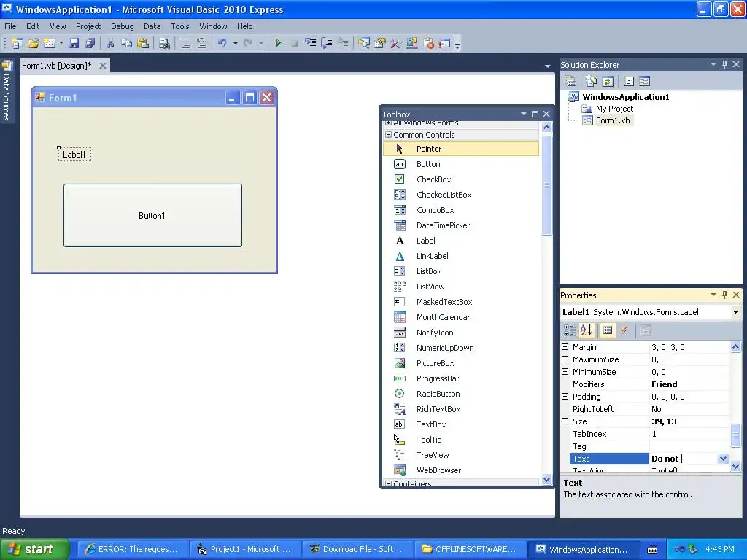747x560 pixels.
Task: Start debugging with the green play icon
Action: click(278, 43)
